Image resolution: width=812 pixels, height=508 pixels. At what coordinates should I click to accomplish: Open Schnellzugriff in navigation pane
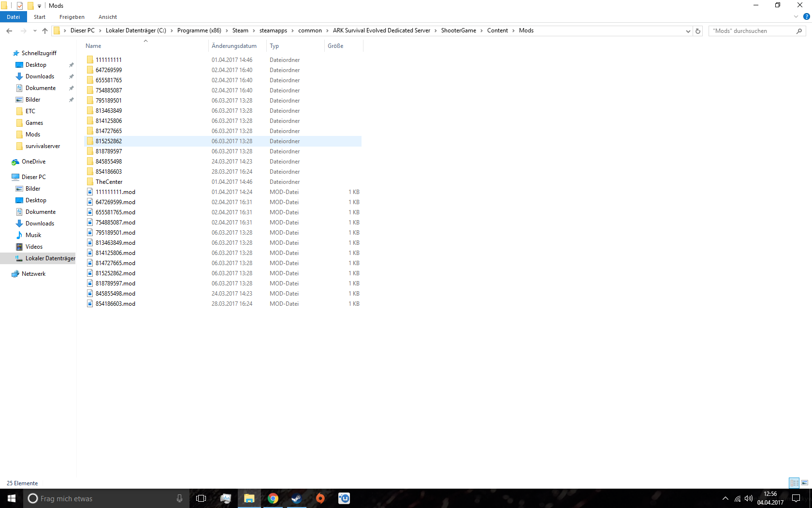point(39,53)
